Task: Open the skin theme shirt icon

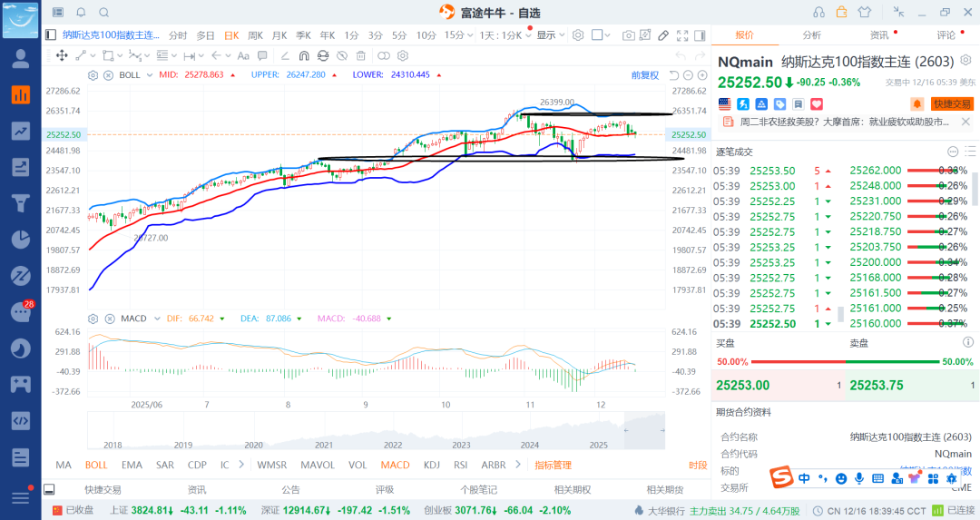Action: point(865,13)
